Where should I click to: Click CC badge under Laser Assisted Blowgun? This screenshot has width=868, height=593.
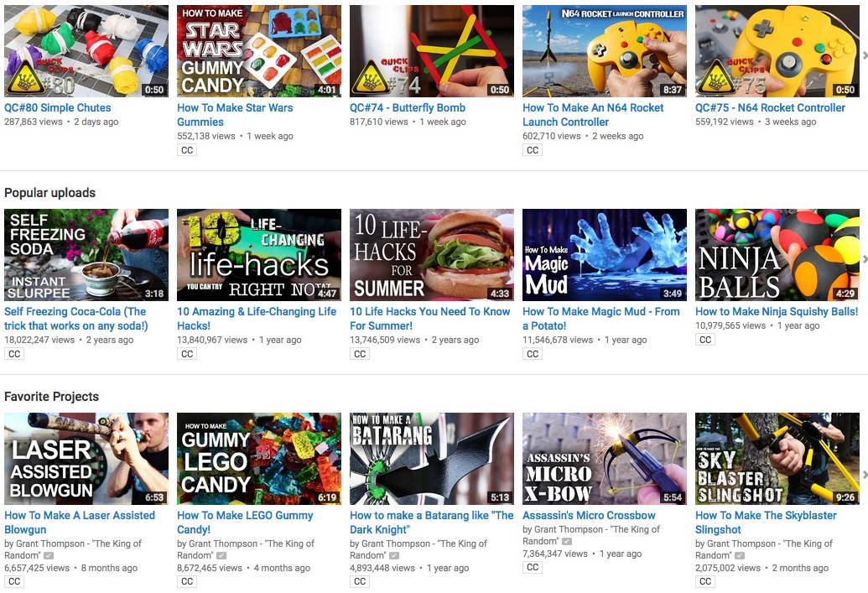click(x=14, y=581)
